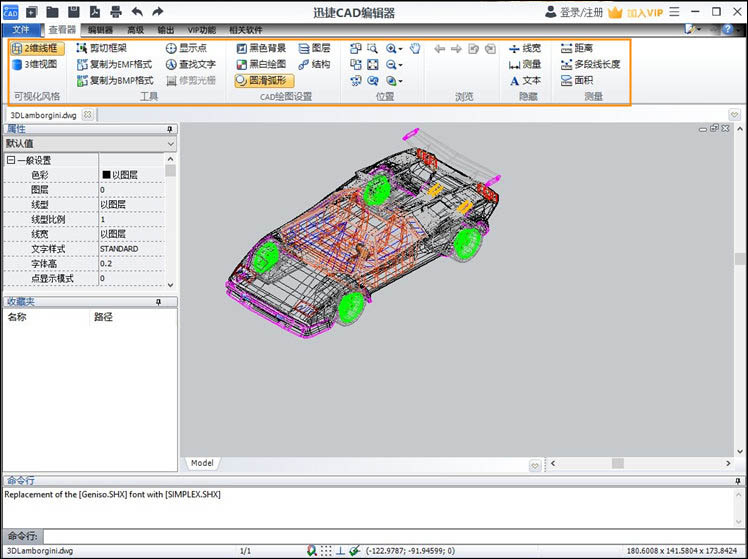Export to PDF from the quick toolbar
748x559 pixels.
coord(95,12)
